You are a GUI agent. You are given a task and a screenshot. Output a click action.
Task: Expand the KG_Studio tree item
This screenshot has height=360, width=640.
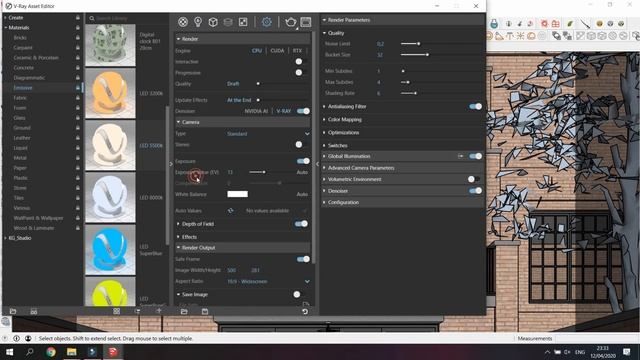pos(5,238)
